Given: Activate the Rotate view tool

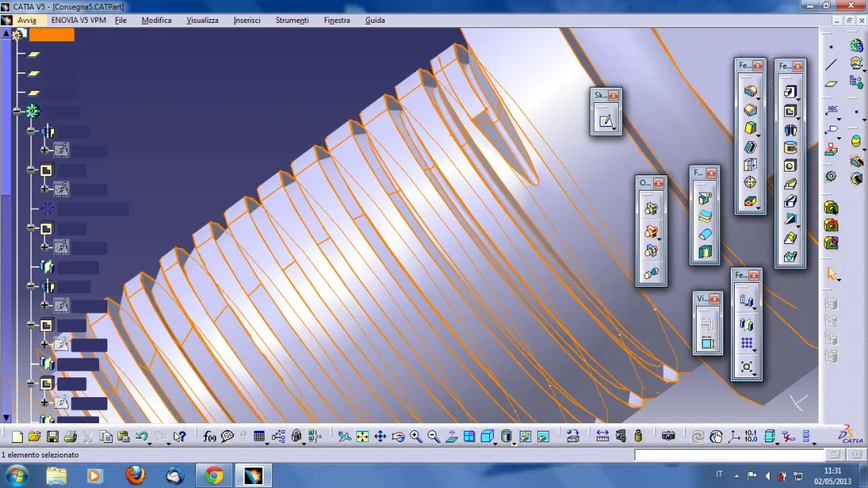Looking at the screenshot, I should coord(398,436).
